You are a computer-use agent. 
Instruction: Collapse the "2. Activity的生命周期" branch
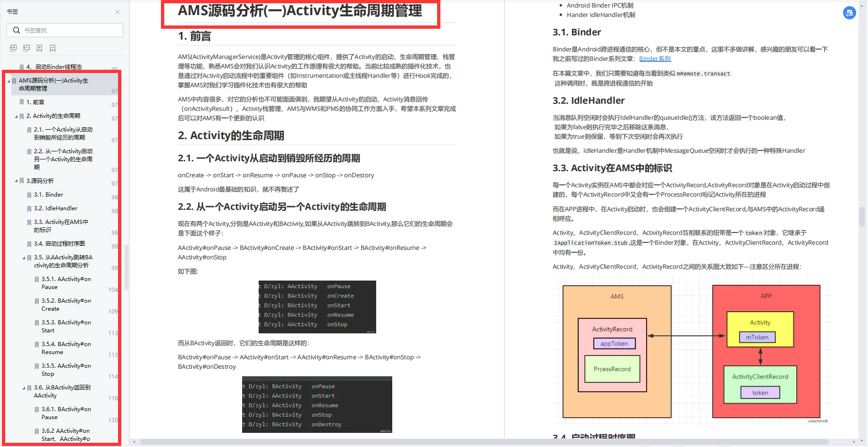tap(16, 116)
